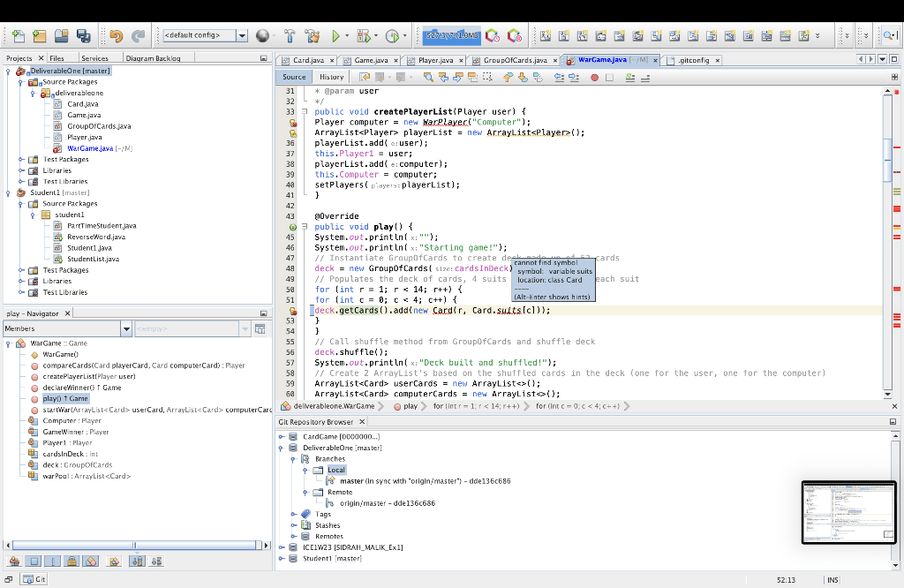Click the play breadcrumb in editor footer
The image size is (904, 588).
click(410, 406)
